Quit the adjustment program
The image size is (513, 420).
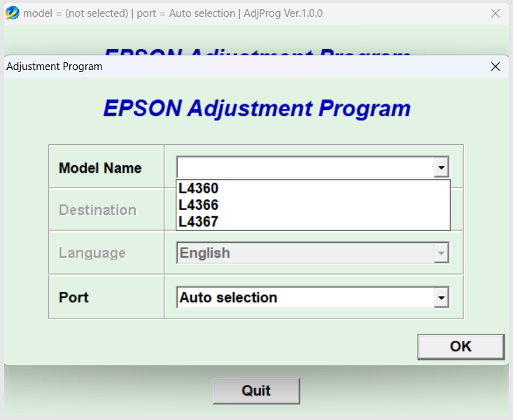point(256,391)
